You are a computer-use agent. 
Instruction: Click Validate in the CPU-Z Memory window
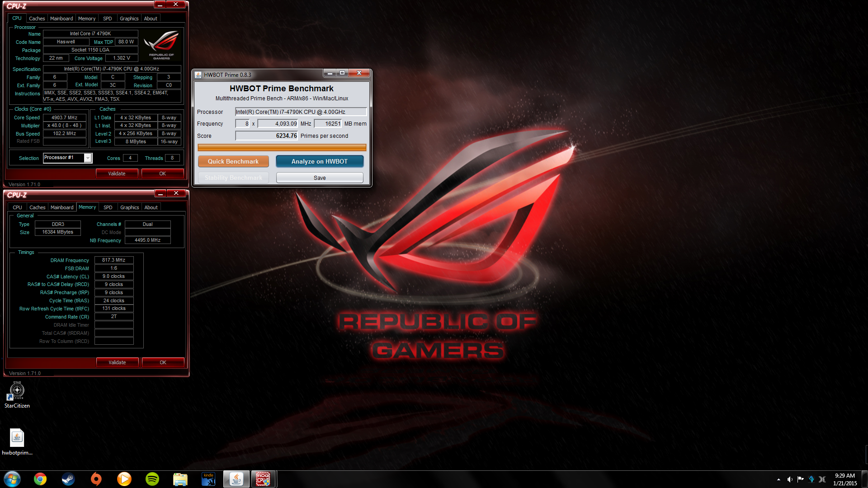(117, 362)
